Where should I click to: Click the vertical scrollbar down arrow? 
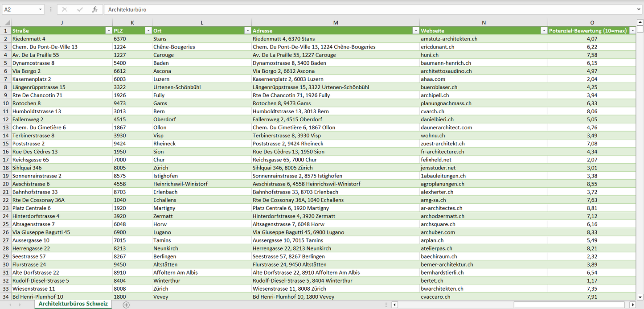tap(640, 297)
